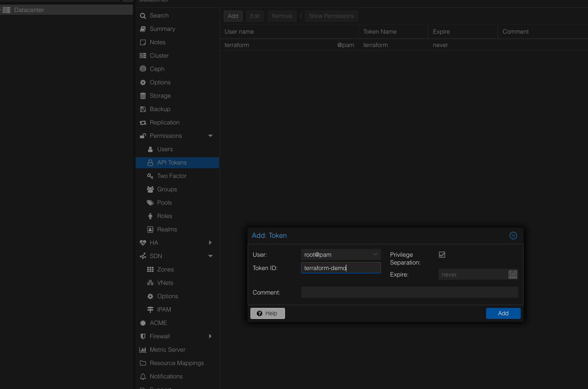The width and height of the screenshot is (588, 389).
Task: Open the Expire calendar picker icon
Action: tap(512, 275)
